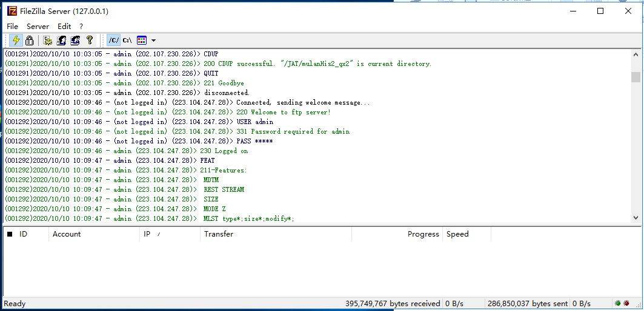Select the 230 Logged on log line
This screenshot has width=644, height=311.
126,151
